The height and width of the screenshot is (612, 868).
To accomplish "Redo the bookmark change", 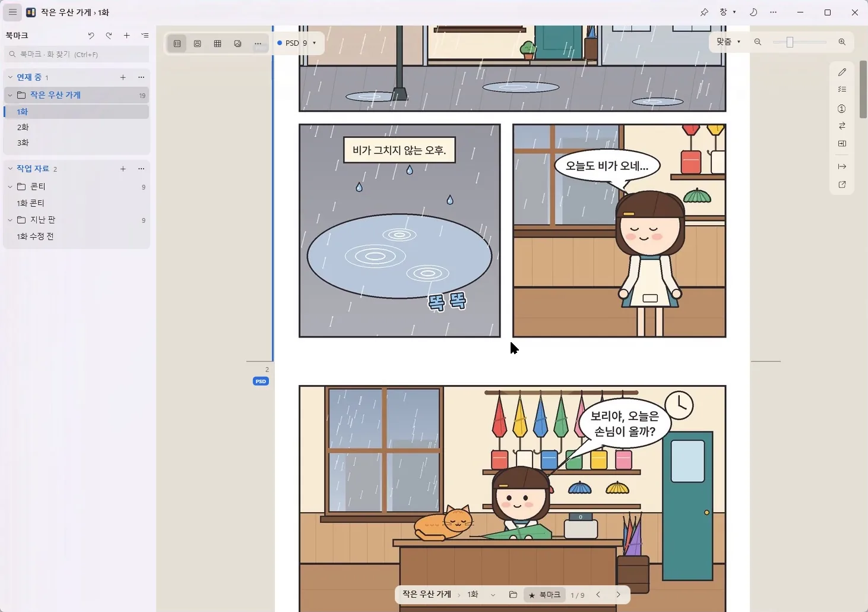I will (x=109, y=36).
